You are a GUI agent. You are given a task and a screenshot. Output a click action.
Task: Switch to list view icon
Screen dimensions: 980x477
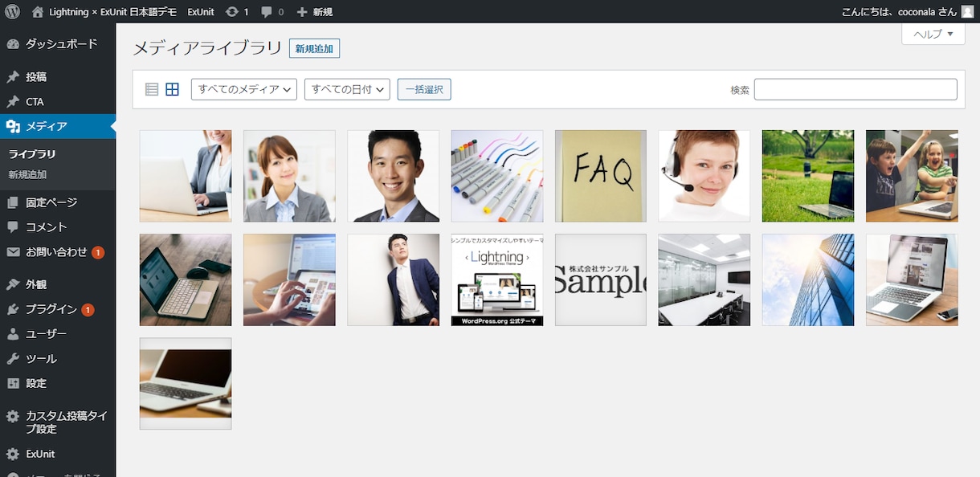pyautogui.click(x=152, y=89)
